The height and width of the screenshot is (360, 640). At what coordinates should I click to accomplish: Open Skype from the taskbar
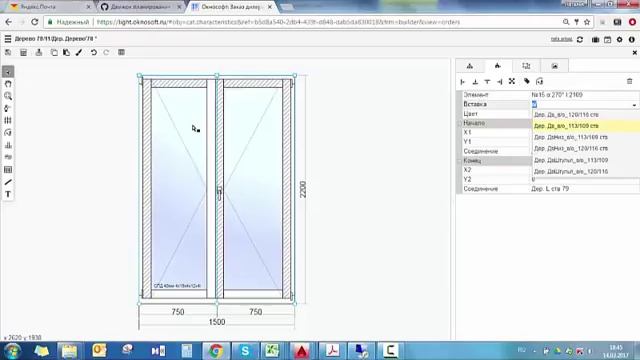point(245,351)
